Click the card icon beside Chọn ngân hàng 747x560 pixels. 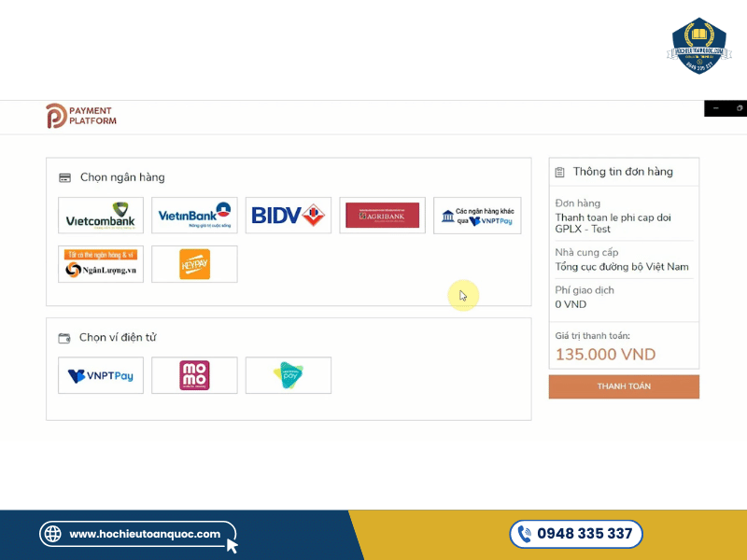tap(64, 177)
